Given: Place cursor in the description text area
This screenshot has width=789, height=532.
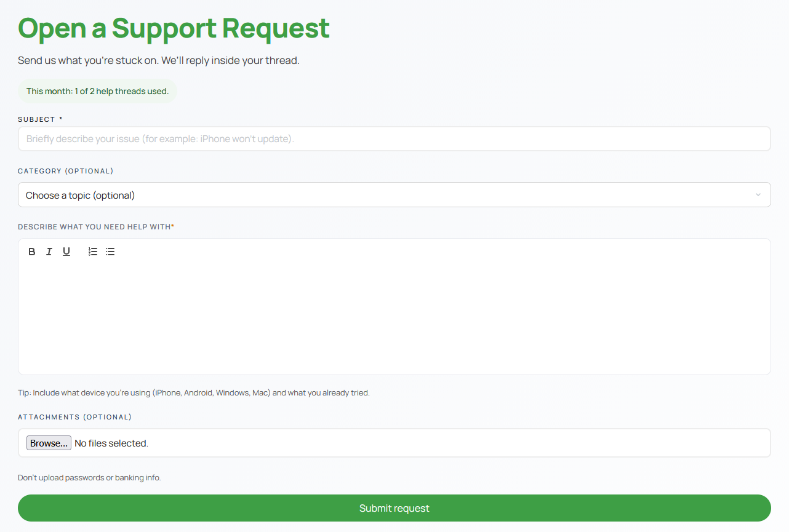Looking at the screenshot, I should click(394, 314).
